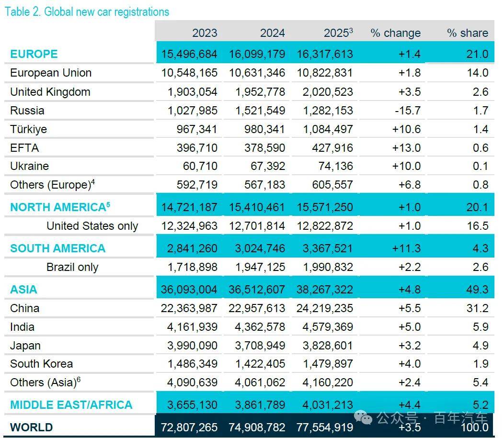The height and width of the screenshot is (438, 504).
Task: Select the 2024 column header
Action: click(x=273, y=33)
